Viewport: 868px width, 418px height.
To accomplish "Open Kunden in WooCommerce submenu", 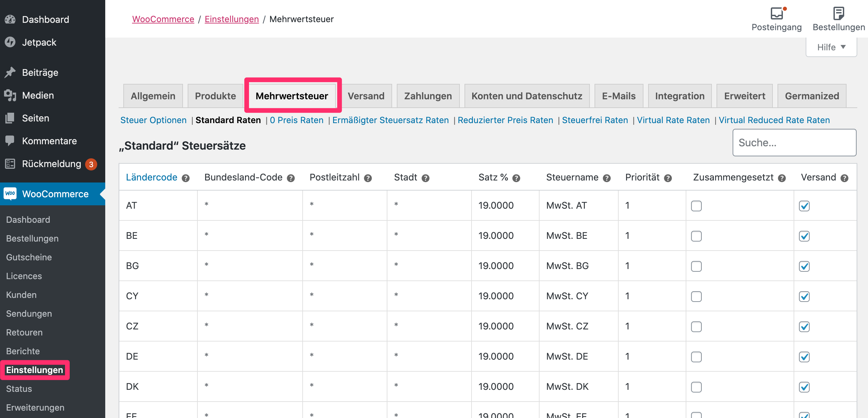I will click(x=21, y=295).
